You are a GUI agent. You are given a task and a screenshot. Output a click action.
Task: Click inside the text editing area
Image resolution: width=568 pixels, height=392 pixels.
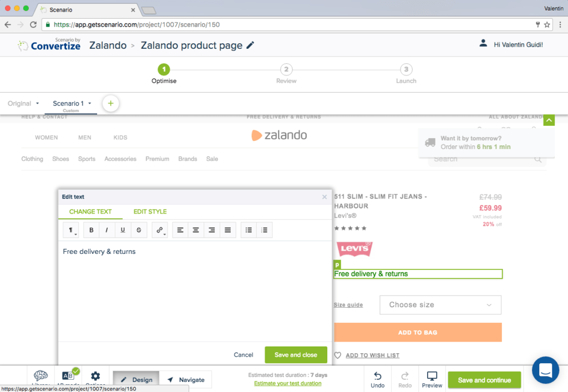(195, 292)
